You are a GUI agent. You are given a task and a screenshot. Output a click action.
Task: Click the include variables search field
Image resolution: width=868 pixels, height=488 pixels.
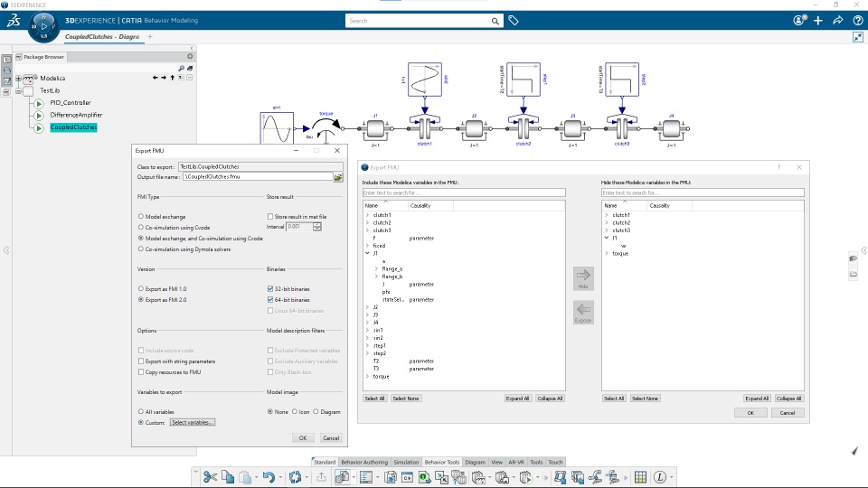coord(464,192)
